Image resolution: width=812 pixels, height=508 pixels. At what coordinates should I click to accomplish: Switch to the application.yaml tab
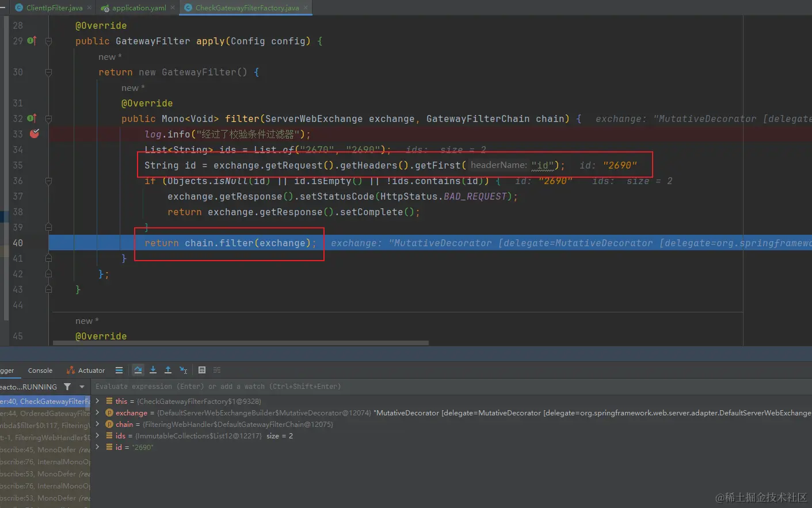point(139,7)
